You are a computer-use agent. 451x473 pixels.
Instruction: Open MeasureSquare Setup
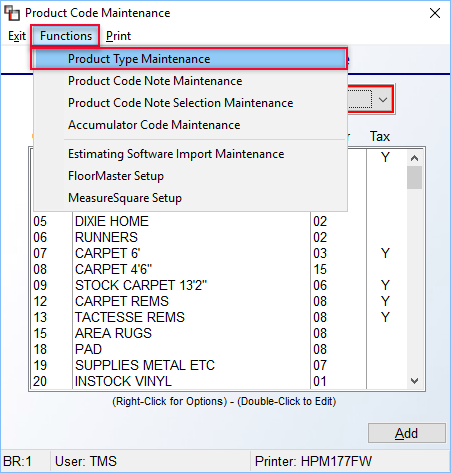[x=189, y=198]
